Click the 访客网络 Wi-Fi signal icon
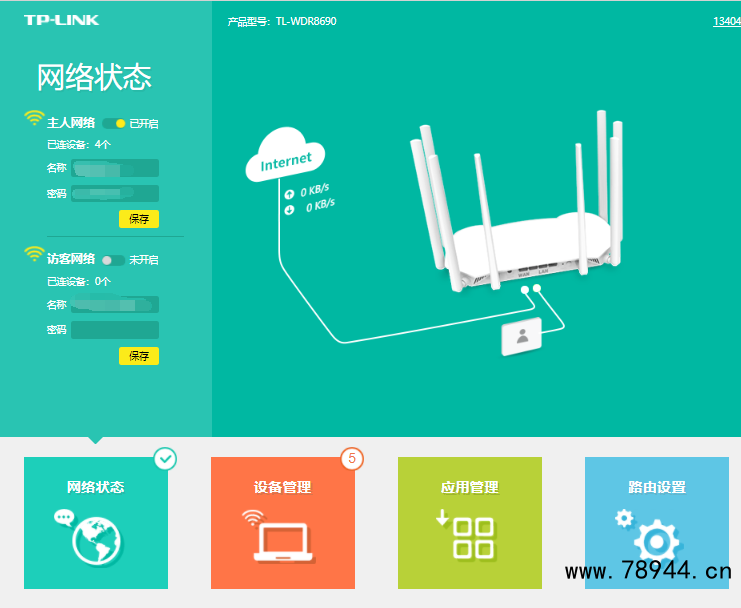Viewport: 741px width, 608px height. tap(34, 255)
